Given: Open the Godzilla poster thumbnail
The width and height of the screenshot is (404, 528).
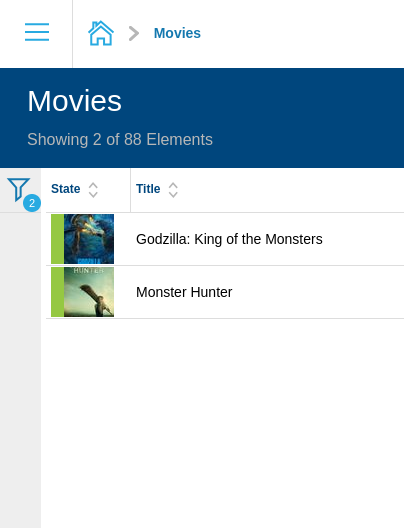Looking at the screenshot, I should point(89,239).
